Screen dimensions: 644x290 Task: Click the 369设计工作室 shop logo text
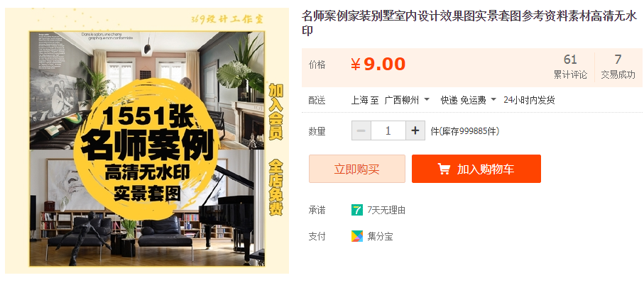click(x=227, y=19)
